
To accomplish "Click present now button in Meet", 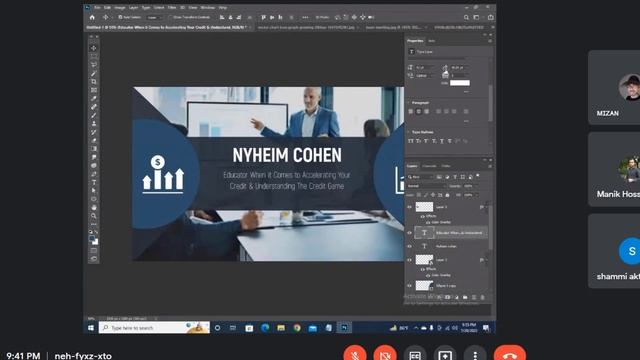I will coord(445,356).
